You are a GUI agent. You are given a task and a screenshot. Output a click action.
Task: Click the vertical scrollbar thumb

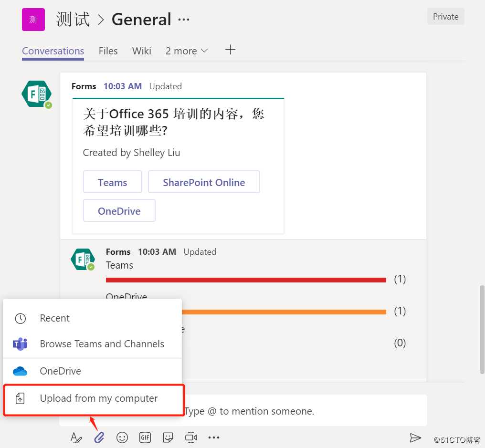click(482, 330)
